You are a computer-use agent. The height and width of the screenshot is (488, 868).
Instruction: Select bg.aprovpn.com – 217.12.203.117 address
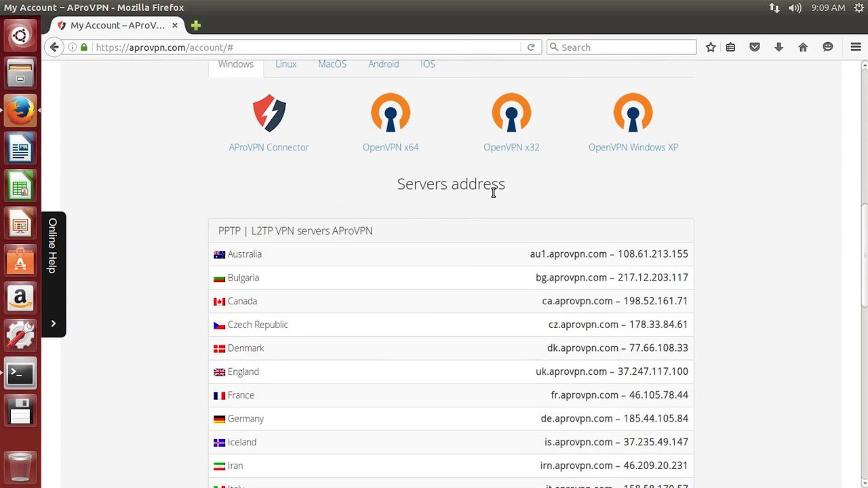click(612, 278)
